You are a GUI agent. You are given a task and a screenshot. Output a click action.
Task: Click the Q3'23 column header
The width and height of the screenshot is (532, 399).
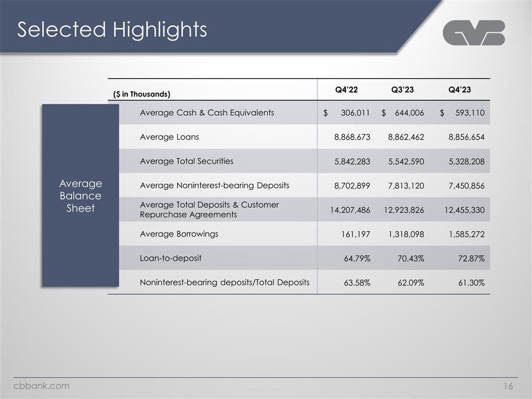click(402, 90)
